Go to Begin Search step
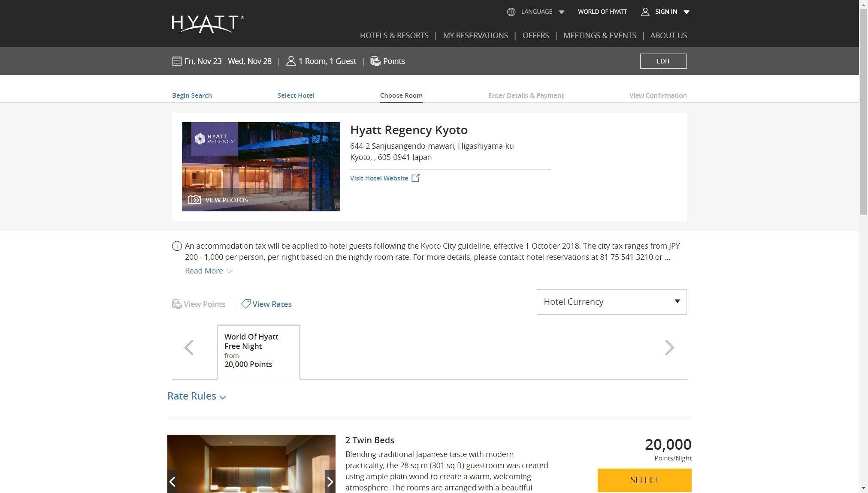Screen dimensions: 868x493 coord(192,96)
